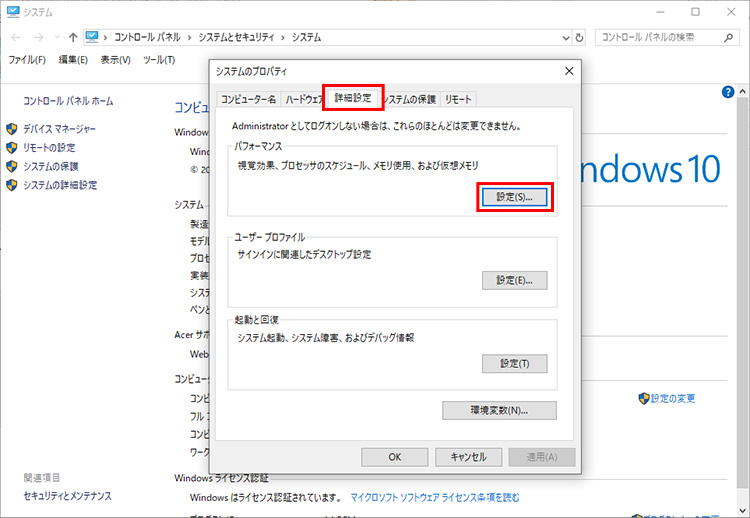
Task: Click ユーザー プロファイル 設定(E)... button
Action: pos(514,280)
